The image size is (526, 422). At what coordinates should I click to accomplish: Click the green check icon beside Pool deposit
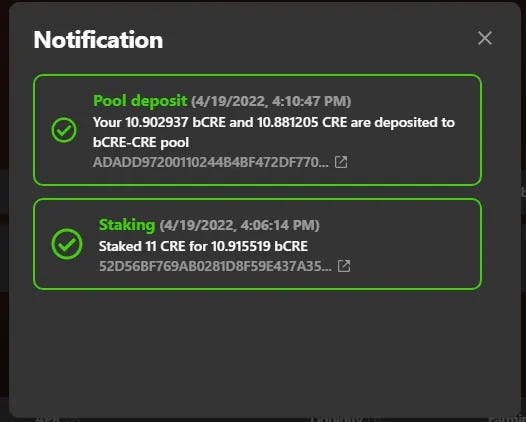pyautogui.click(x=64, y=130)
